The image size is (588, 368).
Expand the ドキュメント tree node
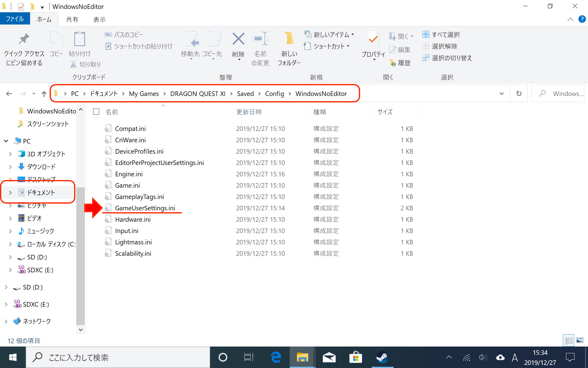point(10,193)
